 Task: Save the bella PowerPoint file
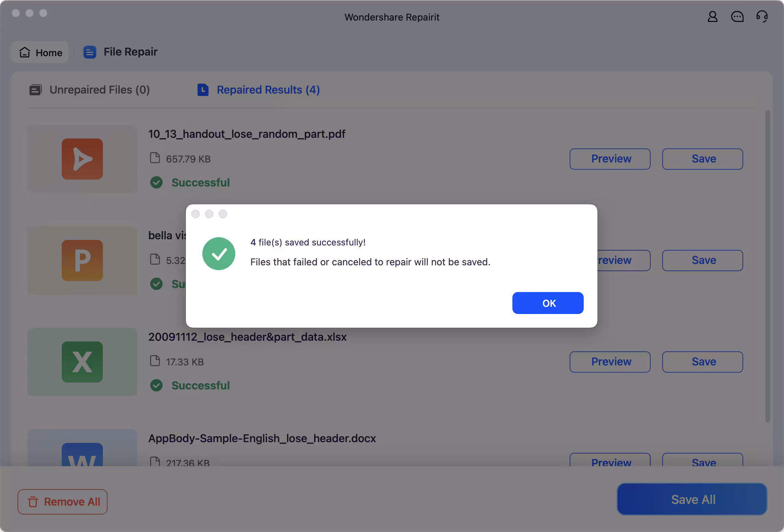tap(702, 261)
